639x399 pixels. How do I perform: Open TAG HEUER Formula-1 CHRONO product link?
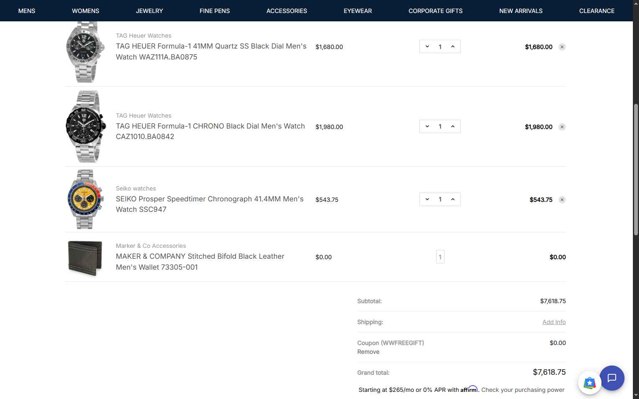click(x=210, y=131)
